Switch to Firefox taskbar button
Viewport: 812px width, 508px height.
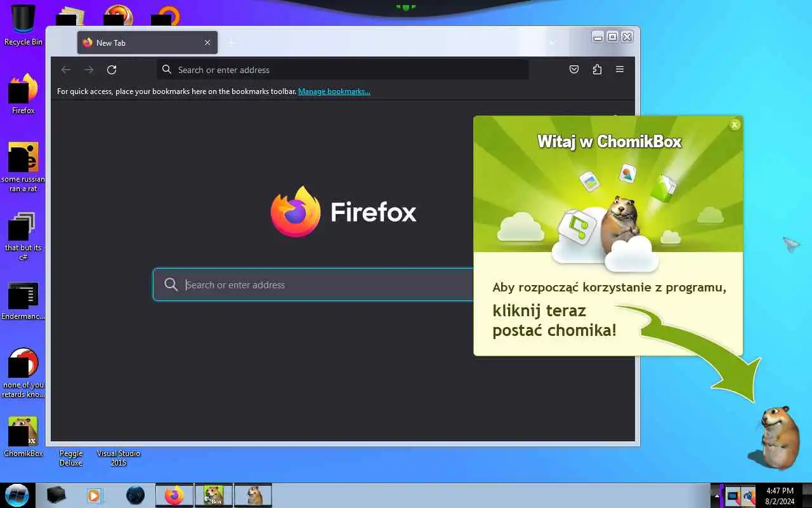[174, 495]
